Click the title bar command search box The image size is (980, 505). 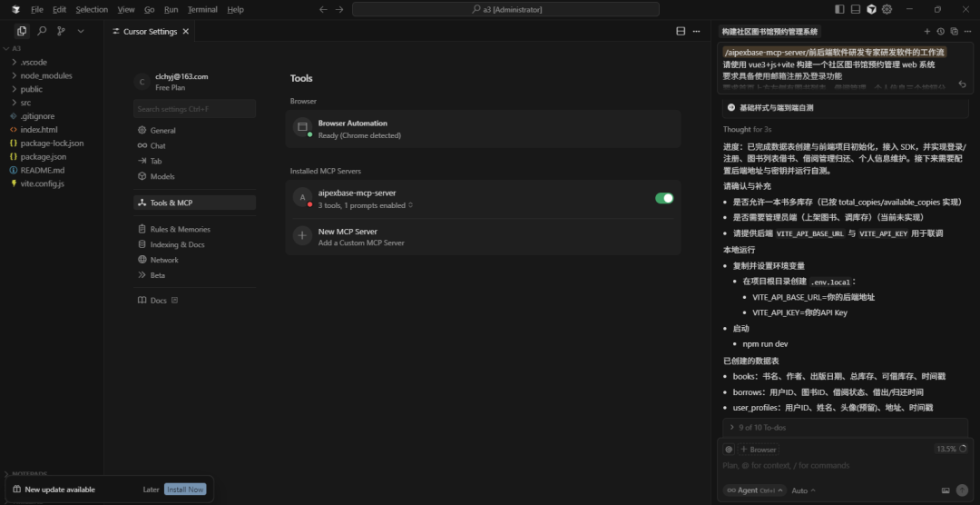pos(505,9)
